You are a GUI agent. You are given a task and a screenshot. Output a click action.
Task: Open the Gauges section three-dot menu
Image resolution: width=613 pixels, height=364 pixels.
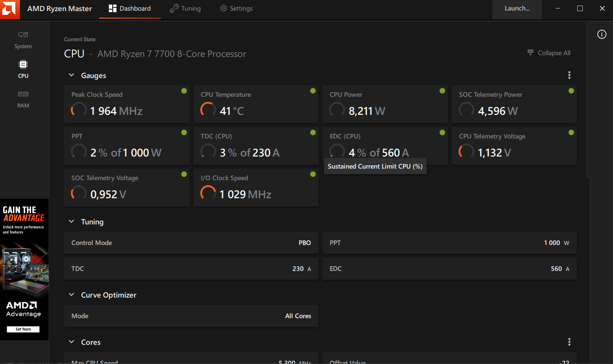[569, 75]
